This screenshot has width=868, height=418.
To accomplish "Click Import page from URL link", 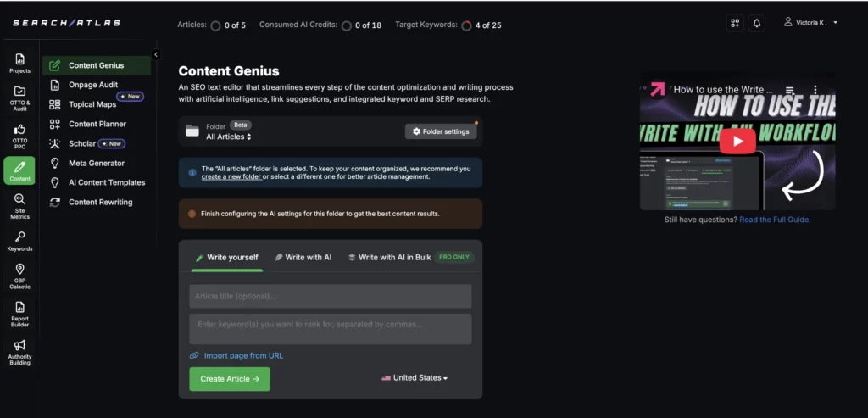I will coord(237,355).
